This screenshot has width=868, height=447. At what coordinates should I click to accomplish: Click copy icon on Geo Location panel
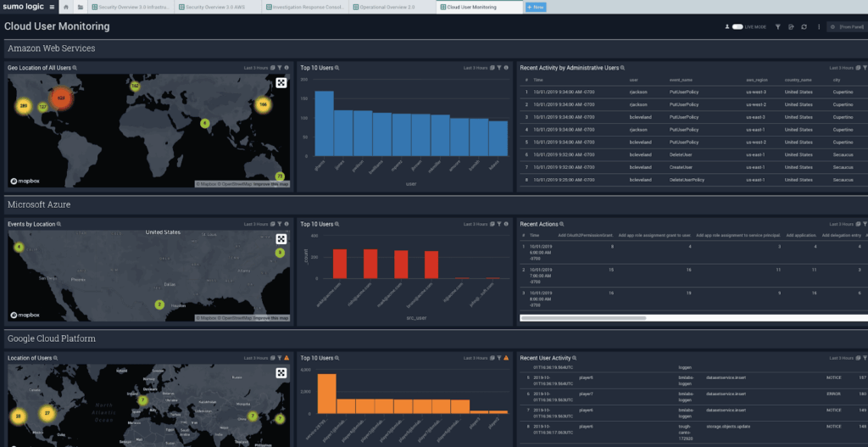coord(272,68)
